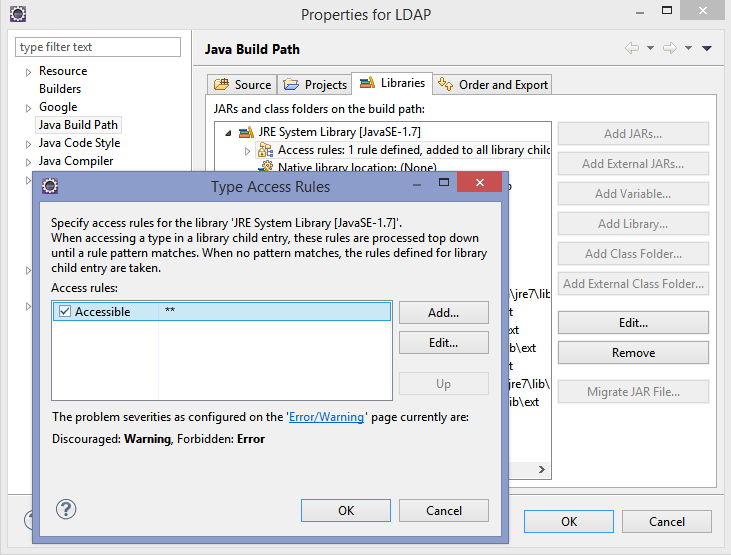
Task: Open the Order and Export tab
Action: pos(493,84)
